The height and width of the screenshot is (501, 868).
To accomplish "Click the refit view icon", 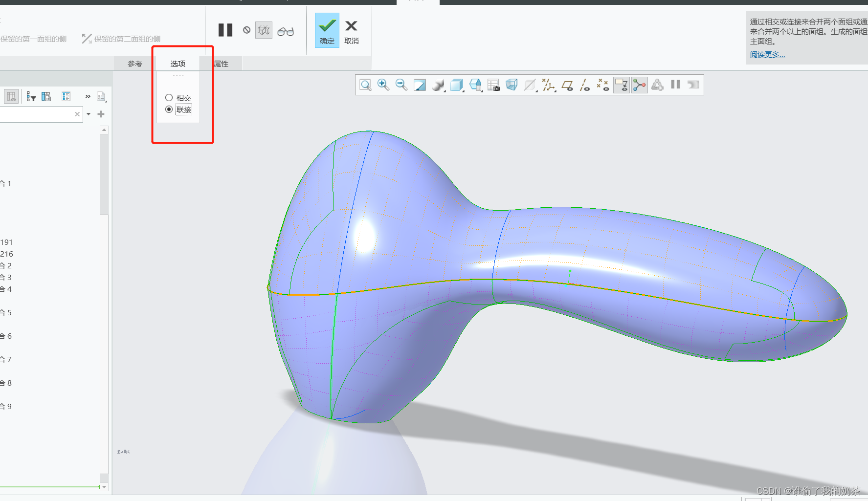I will click(x=365, y=85).
